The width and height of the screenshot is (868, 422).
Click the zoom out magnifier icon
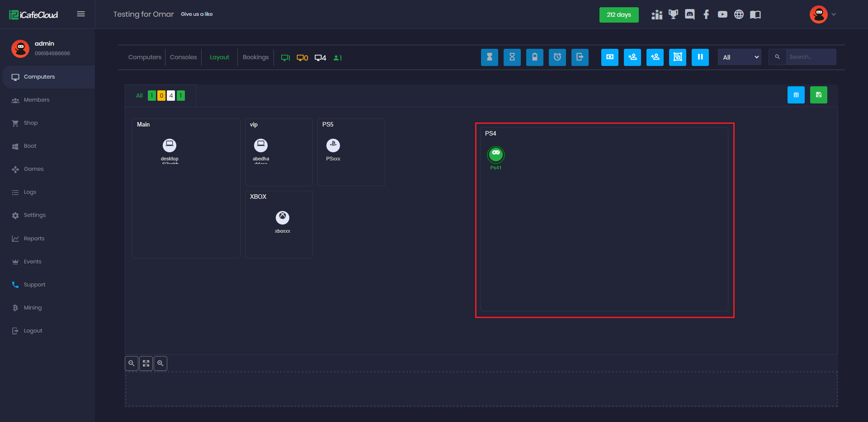point(132,363)
